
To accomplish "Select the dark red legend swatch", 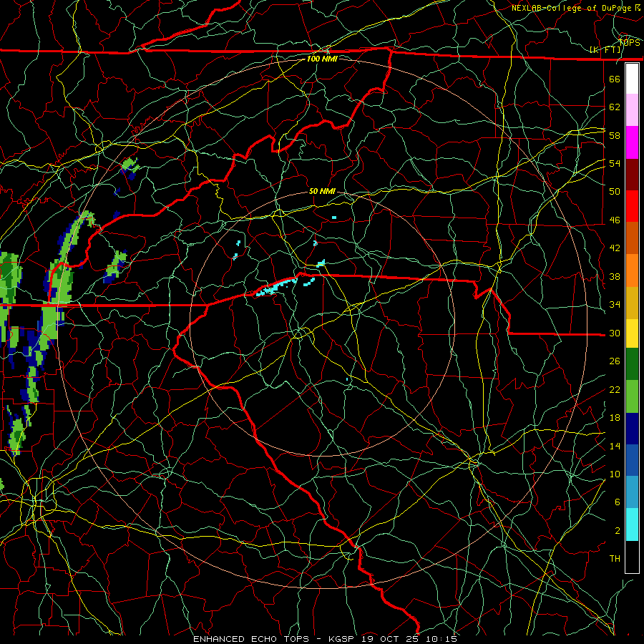I will [x=632, y=175].
